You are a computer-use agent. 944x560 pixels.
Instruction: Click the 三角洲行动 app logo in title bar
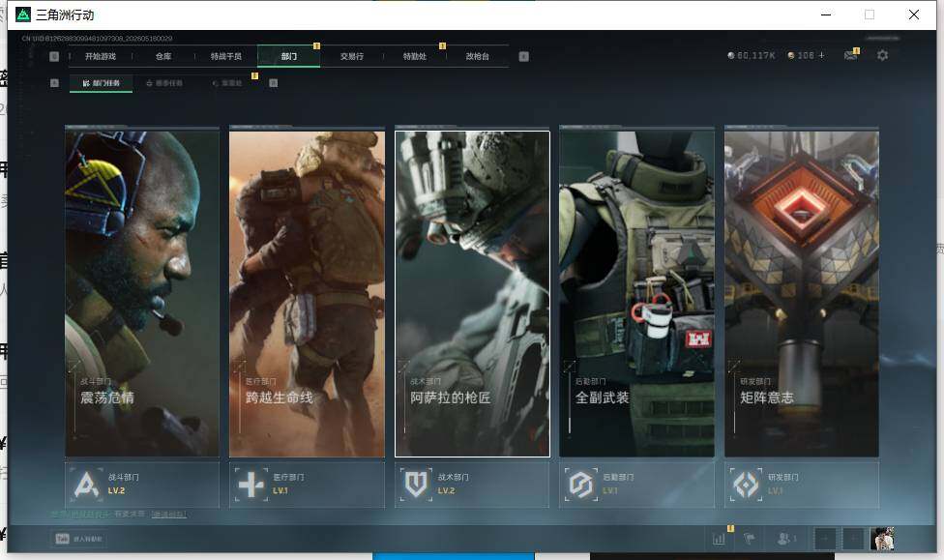pos(23,15)
